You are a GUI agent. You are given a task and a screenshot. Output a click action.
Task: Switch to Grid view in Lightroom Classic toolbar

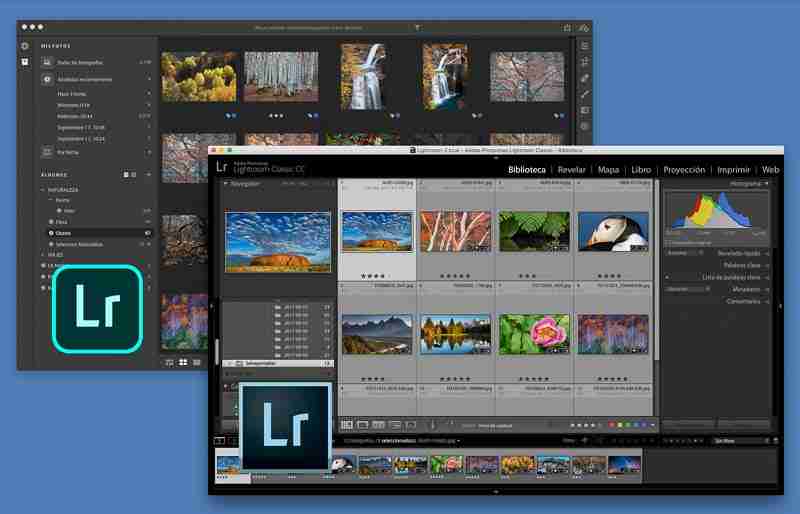[x=347, y=425]
